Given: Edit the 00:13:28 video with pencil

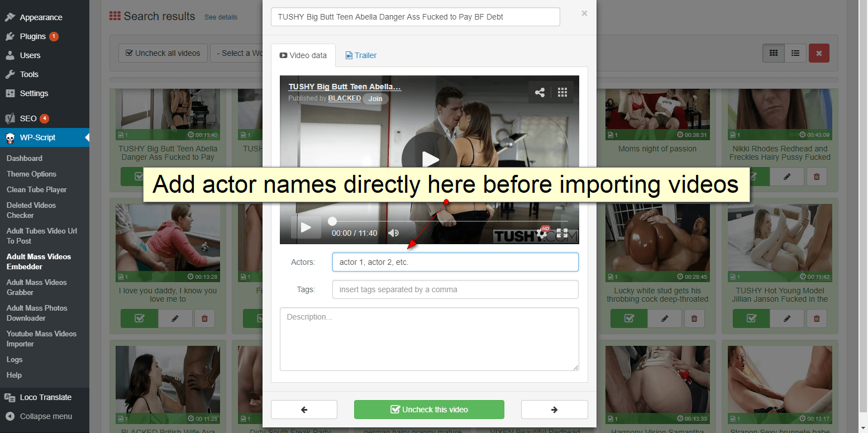Looking at the screenshot, I should point(175,318).
